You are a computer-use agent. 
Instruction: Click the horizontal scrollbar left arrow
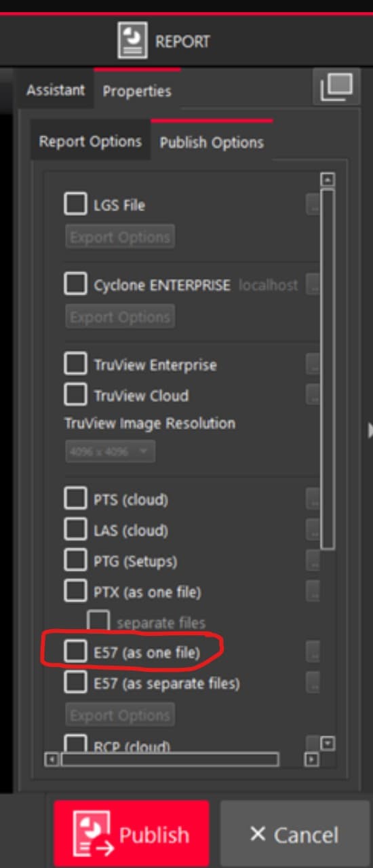(52, 759)
